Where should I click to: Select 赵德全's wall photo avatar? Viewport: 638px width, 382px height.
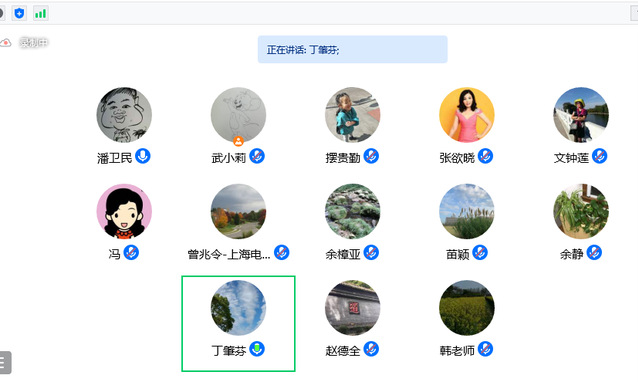(x=352, y=308)
